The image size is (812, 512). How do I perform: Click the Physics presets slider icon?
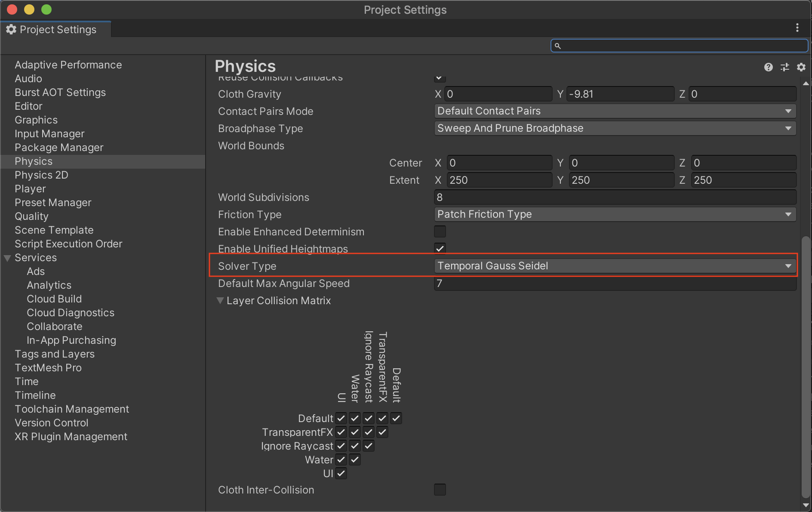[785, 67]
